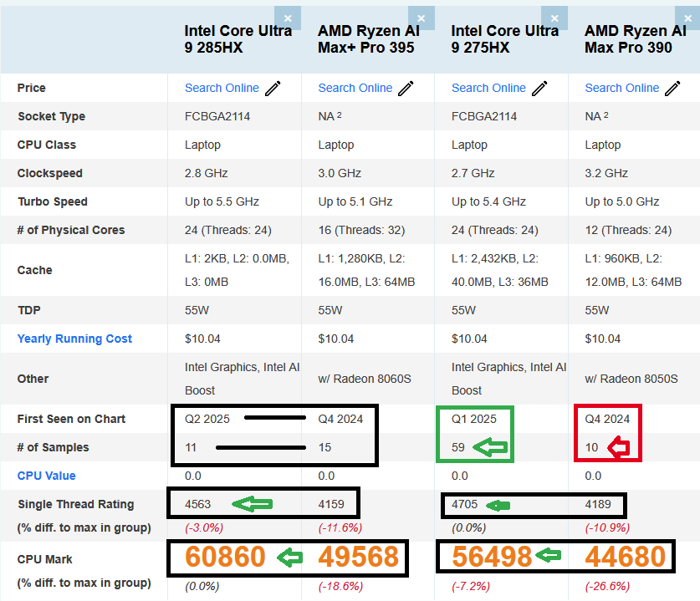Select the Q2 2025 first seen value
The height and width of the screenshot is (601, 700).
[207, 419]
